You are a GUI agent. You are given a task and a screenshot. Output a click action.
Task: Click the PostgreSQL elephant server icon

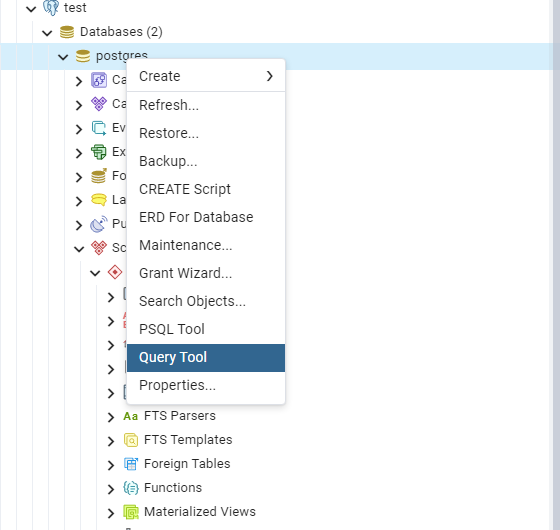coord(51,8)
